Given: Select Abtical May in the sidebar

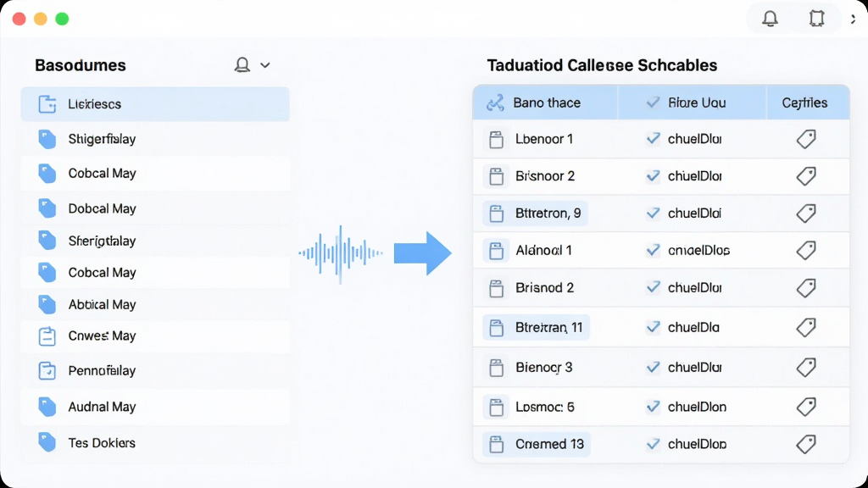Looking at the screenshot, I should [x=155, y=304].
